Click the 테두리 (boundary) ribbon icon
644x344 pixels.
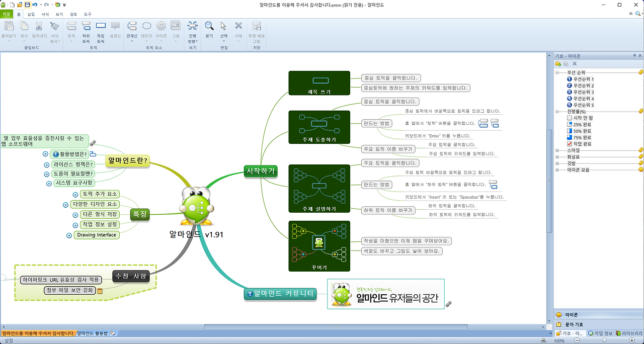(x=146, y=26)
